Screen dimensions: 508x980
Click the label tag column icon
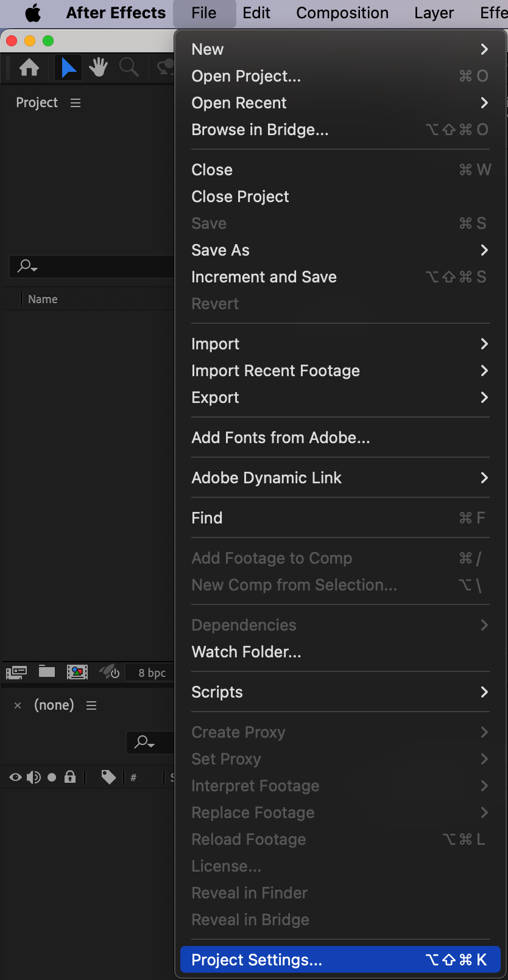click(x=108, y=777)
